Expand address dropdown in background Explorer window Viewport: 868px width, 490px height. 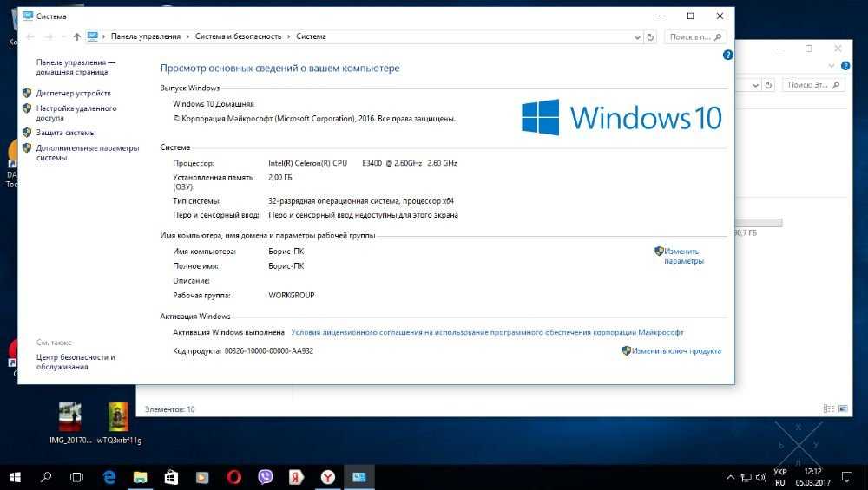pos(755,85)
